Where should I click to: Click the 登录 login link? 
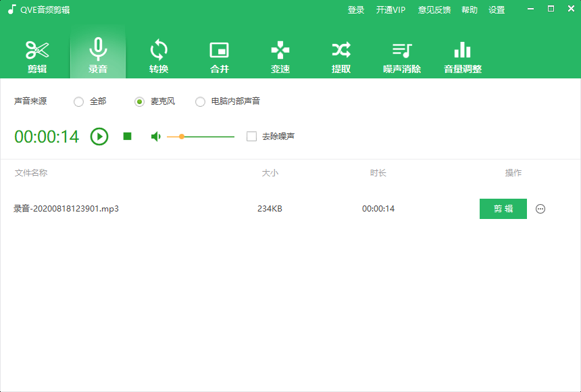356,9
